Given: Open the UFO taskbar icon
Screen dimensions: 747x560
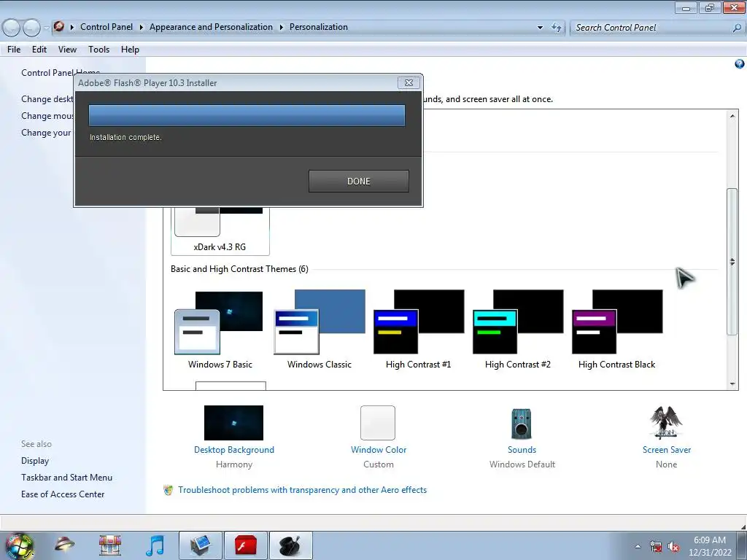Looking at the screenshot, I should click(64, 545).
